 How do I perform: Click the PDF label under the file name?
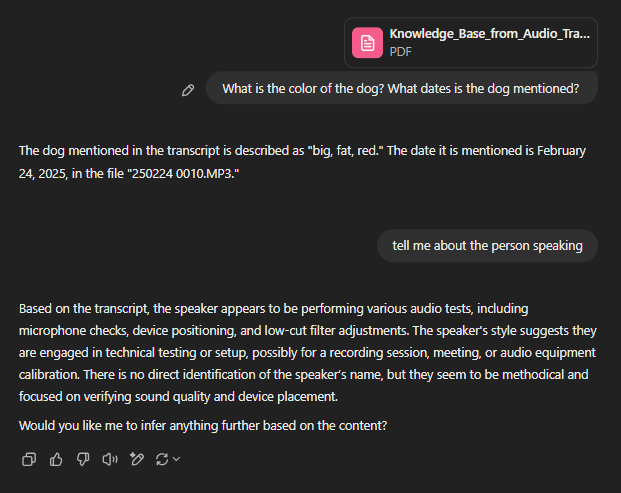tap(400, 52)
